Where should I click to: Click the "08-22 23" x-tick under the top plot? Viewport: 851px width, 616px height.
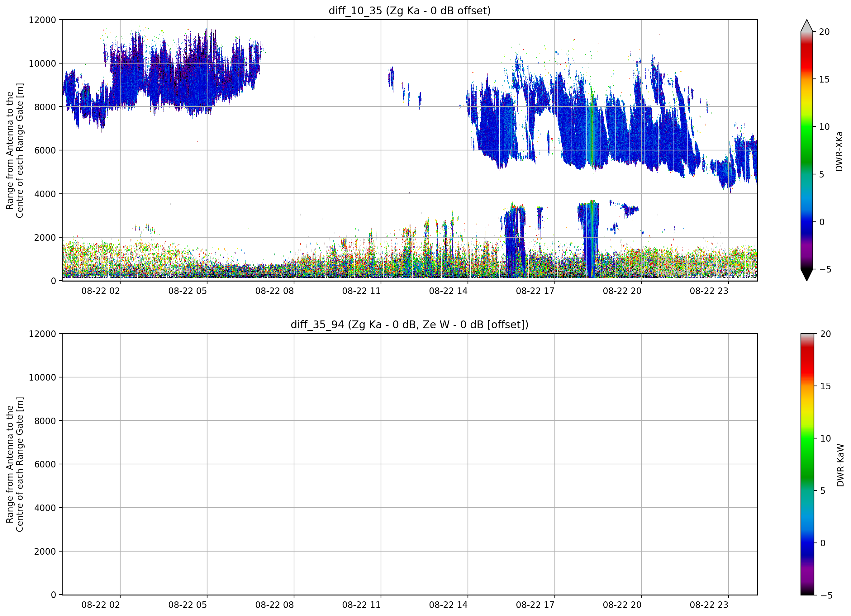(709, 291)
